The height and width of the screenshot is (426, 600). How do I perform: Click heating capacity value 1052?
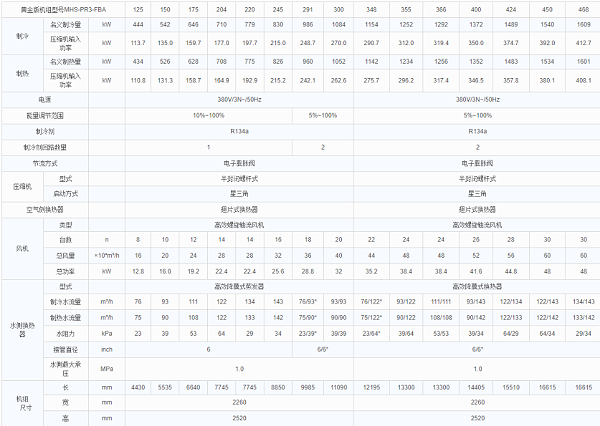pyautogui.click(x=339, y=62)
